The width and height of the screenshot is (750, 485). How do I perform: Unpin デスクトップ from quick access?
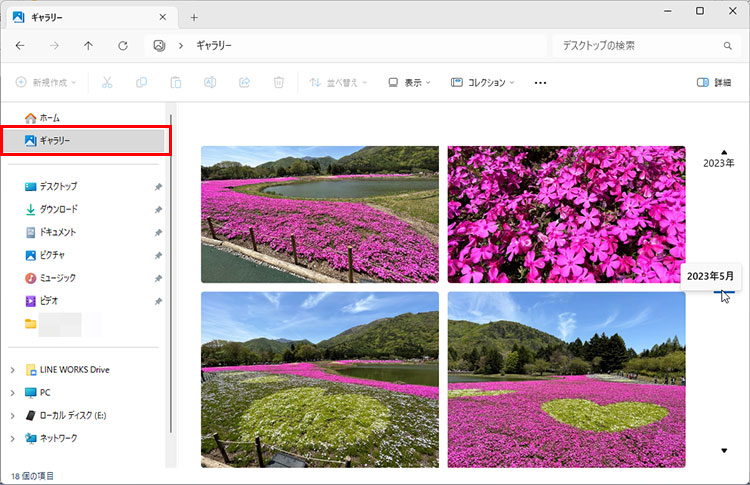coord(158,187)
